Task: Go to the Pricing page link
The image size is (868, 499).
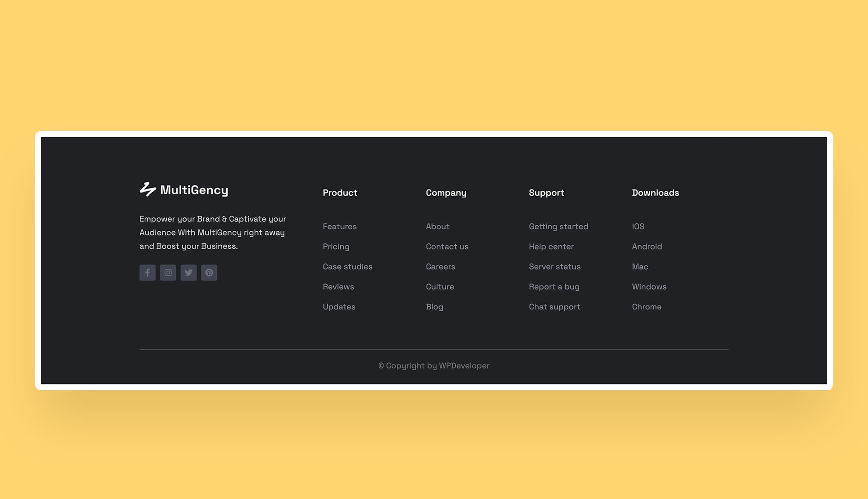Action: (336, 246)
